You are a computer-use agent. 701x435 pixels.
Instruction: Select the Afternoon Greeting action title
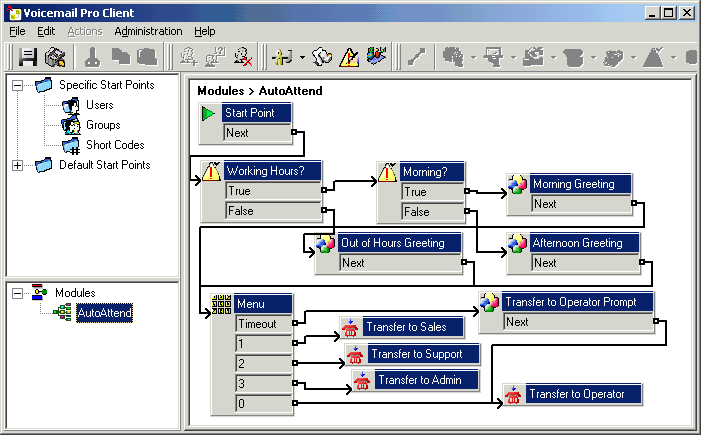(x=585, y=243)
